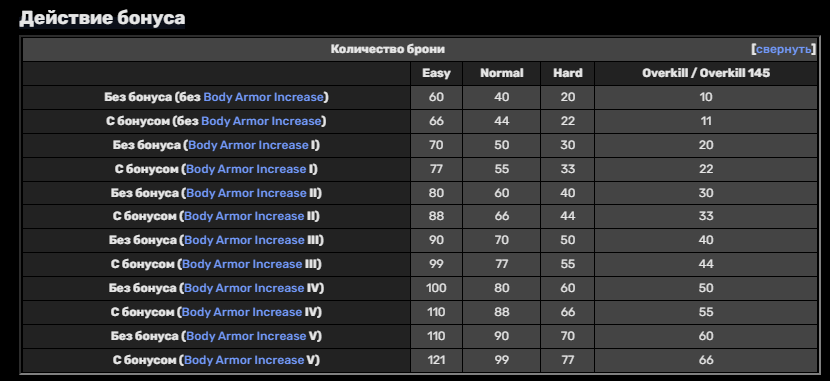The width and height of the screenshot is (830, 381).
Task: Click the Easy column header
Action: [436, 74]
